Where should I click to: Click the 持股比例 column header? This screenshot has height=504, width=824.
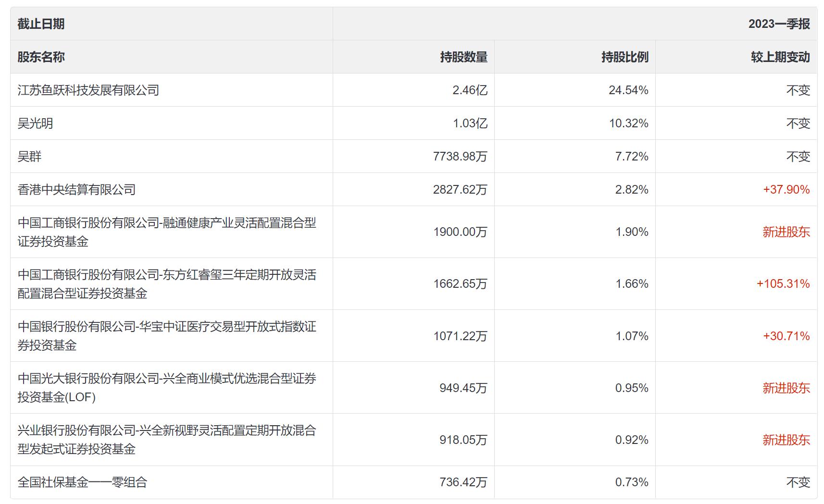[624, 57]
